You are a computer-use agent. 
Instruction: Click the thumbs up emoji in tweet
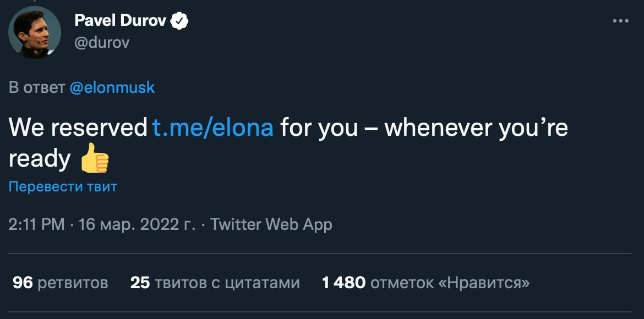point(95,160)
